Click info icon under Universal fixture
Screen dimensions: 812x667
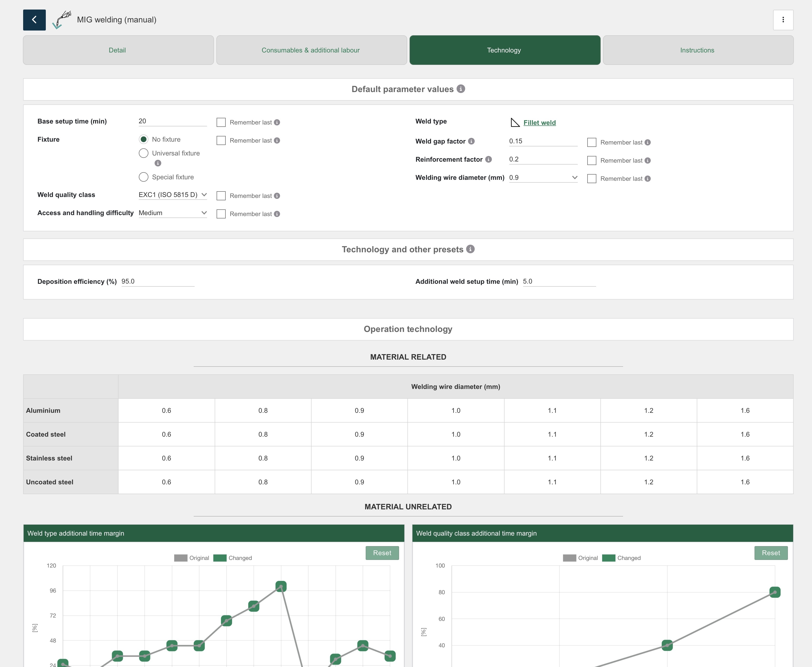pyautogui.click(x=158, y=163)
